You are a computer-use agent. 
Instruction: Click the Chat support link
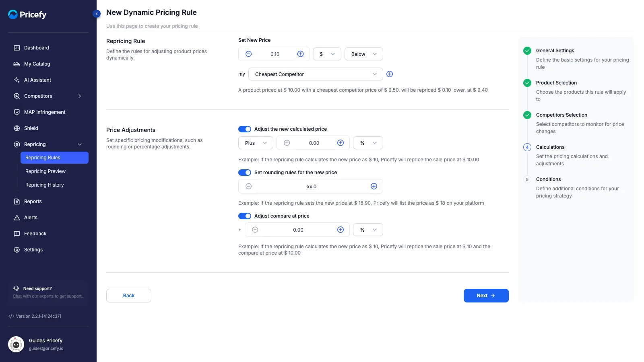pyautogui.click(x=17, y=296)
